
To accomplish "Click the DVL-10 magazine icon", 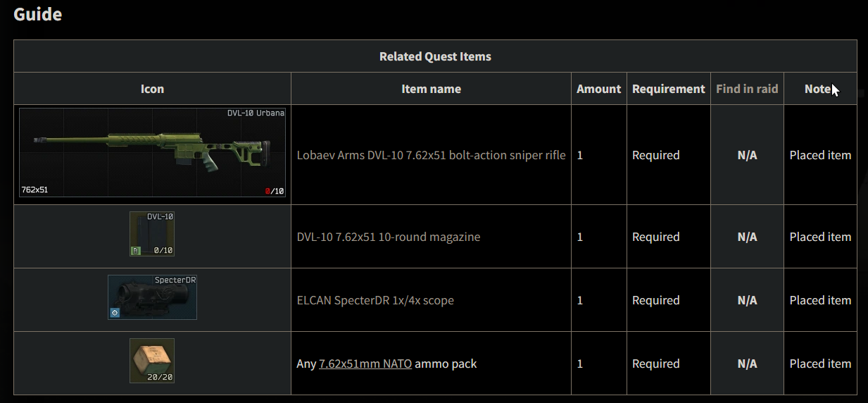I will pyautogui.click(x=152, y=234).
